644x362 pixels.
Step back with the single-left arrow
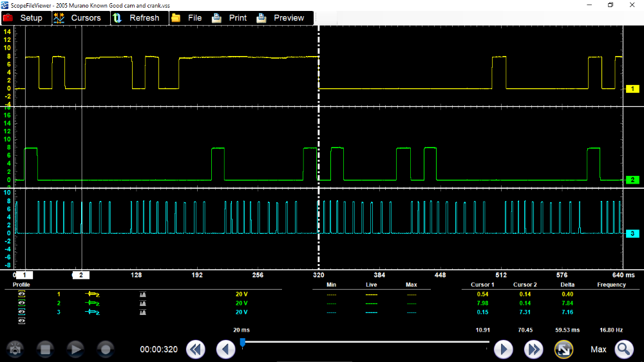(x=225, y=350)
